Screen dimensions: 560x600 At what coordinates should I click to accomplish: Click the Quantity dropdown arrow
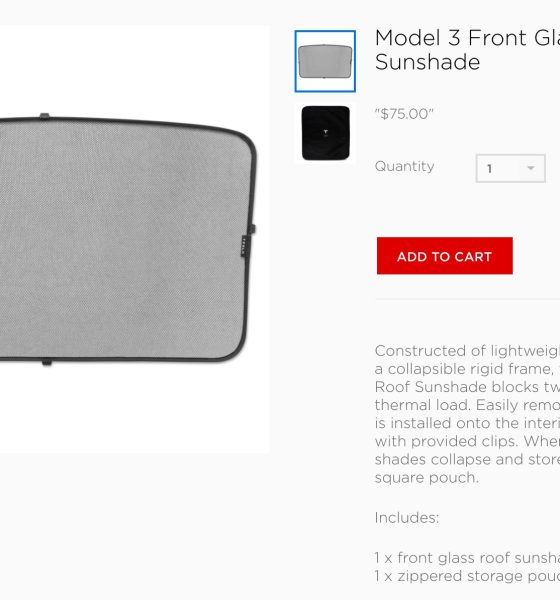(x=531, y=168)
